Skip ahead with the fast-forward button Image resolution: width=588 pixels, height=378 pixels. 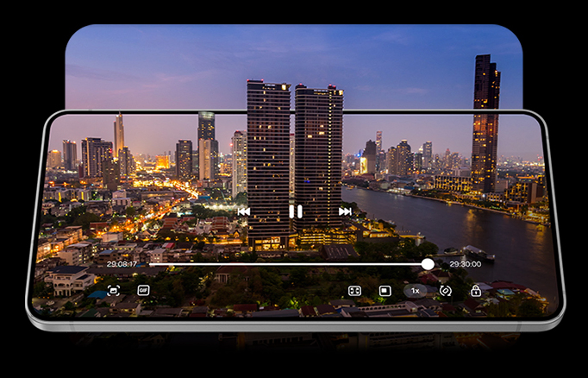click(345, 211)
